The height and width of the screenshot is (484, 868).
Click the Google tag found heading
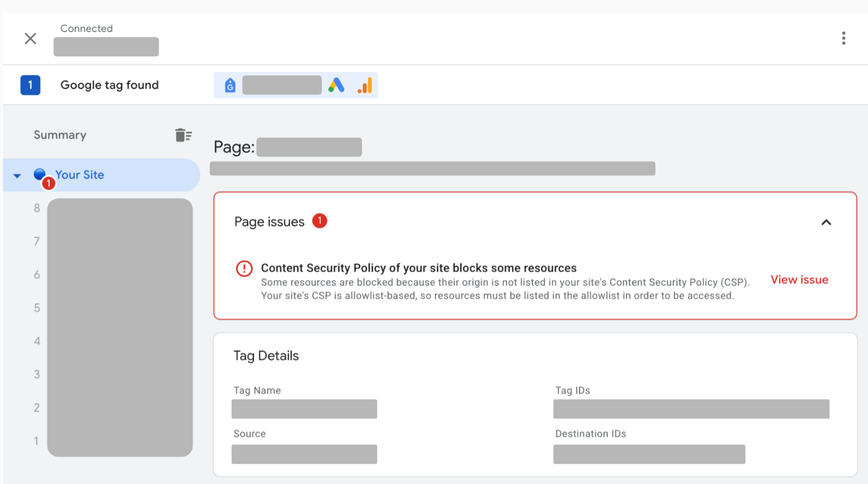coord(109,85)
